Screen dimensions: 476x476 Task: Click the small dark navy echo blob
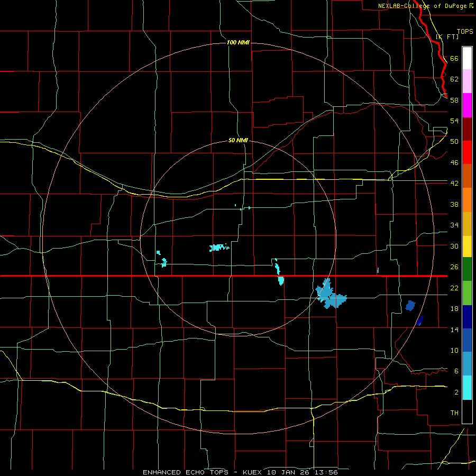pos(420,321)
